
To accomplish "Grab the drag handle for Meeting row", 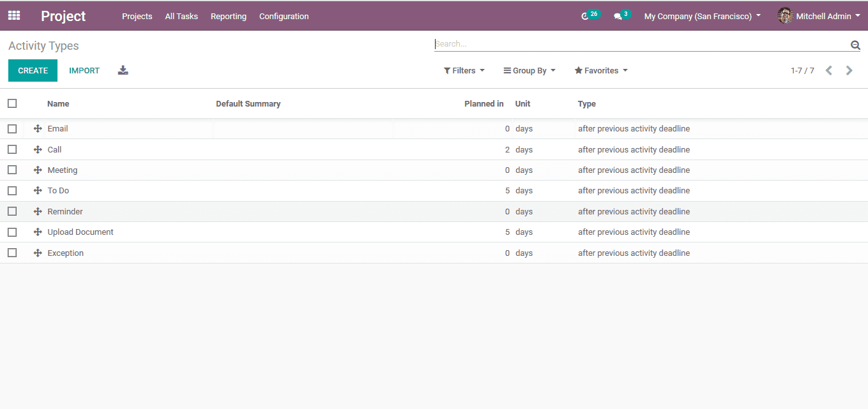I will (38, 170).
